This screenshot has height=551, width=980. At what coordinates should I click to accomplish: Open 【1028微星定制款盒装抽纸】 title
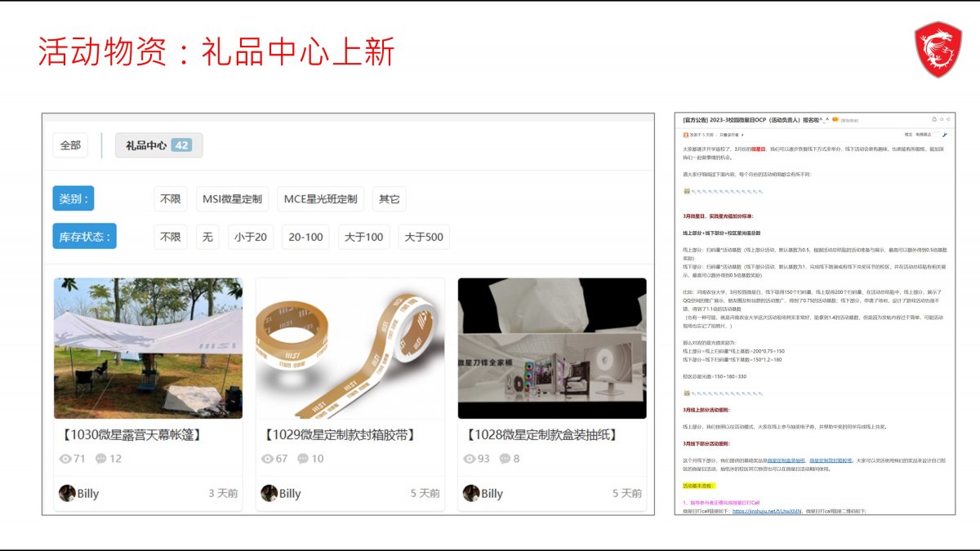point(541,435)
